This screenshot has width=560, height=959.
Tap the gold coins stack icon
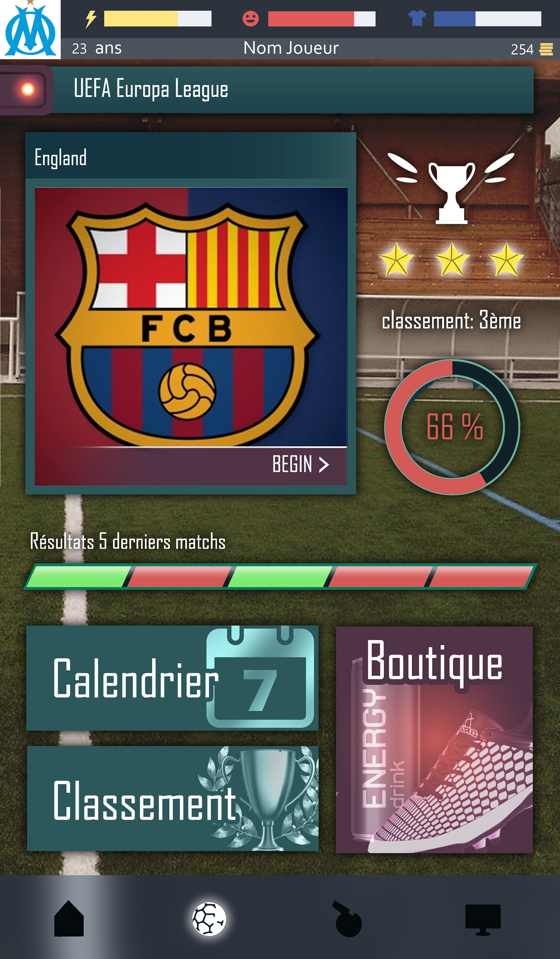(x=546, y=49)
